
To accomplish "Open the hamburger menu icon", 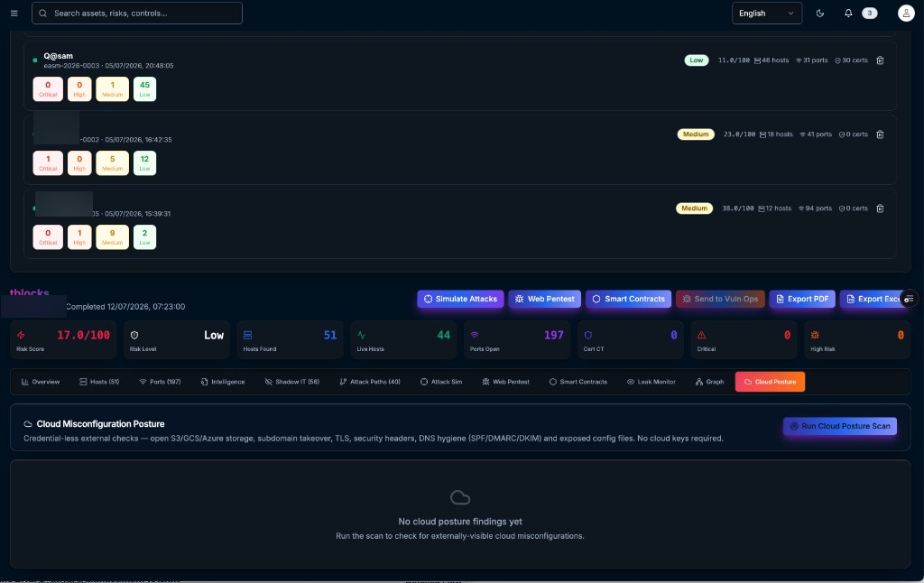I will (x=14, y=13).
